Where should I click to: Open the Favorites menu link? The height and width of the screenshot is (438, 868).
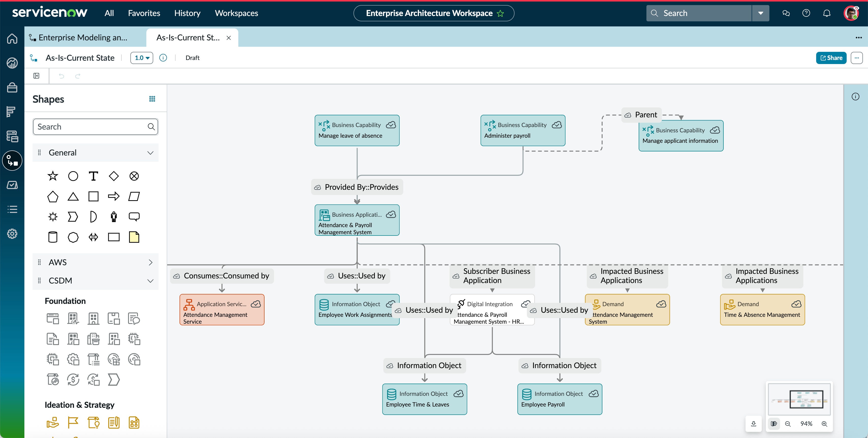(x=144, y=13)
